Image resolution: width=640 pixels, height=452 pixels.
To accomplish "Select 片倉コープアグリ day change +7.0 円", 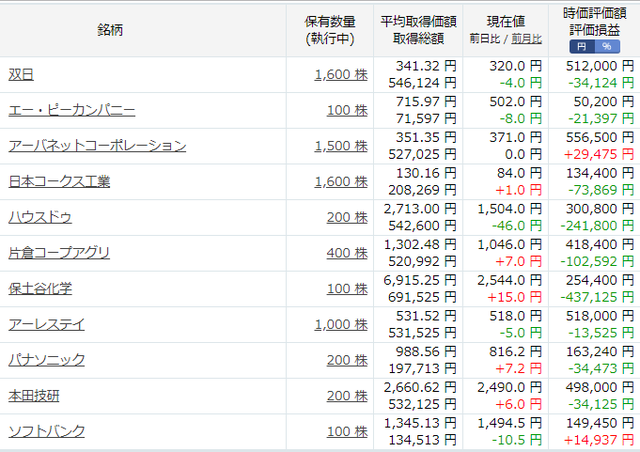I will pyautogui.click(x=518, y=261).
